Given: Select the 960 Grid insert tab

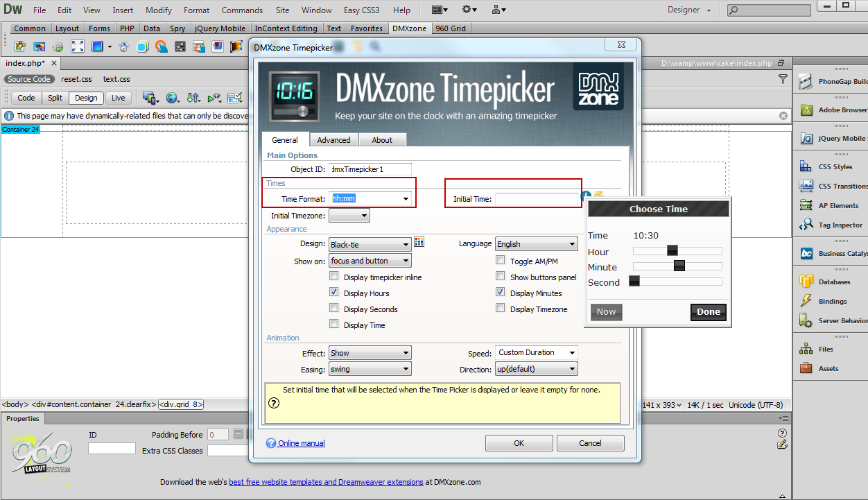Looking at the screenshot, I should [451, 28].
